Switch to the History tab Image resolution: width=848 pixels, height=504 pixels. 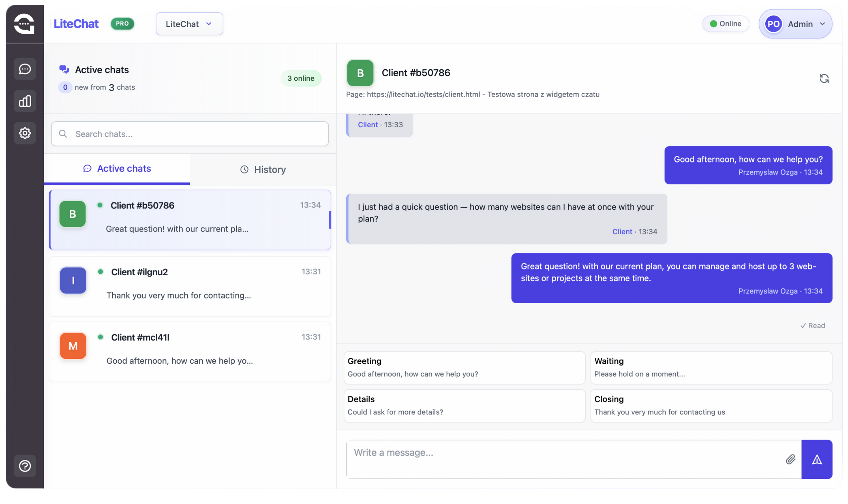coord(263,169)
